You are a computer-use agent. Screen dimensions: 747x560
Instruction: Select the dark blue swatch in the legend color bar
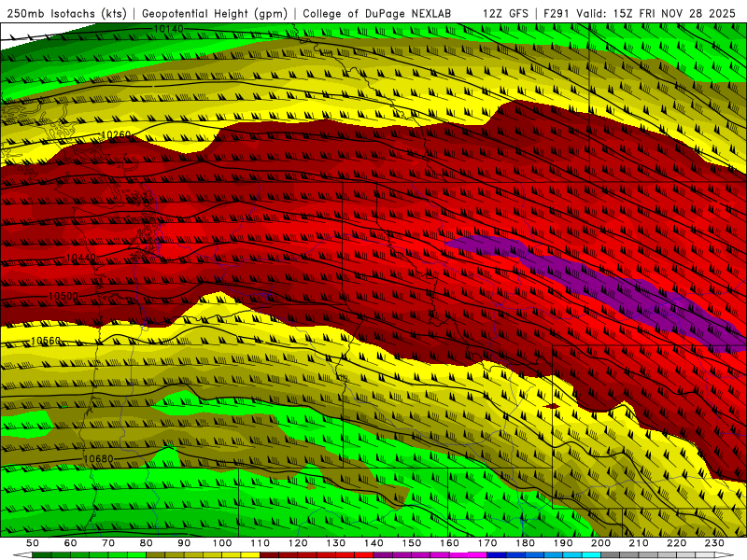coord(497,555)
